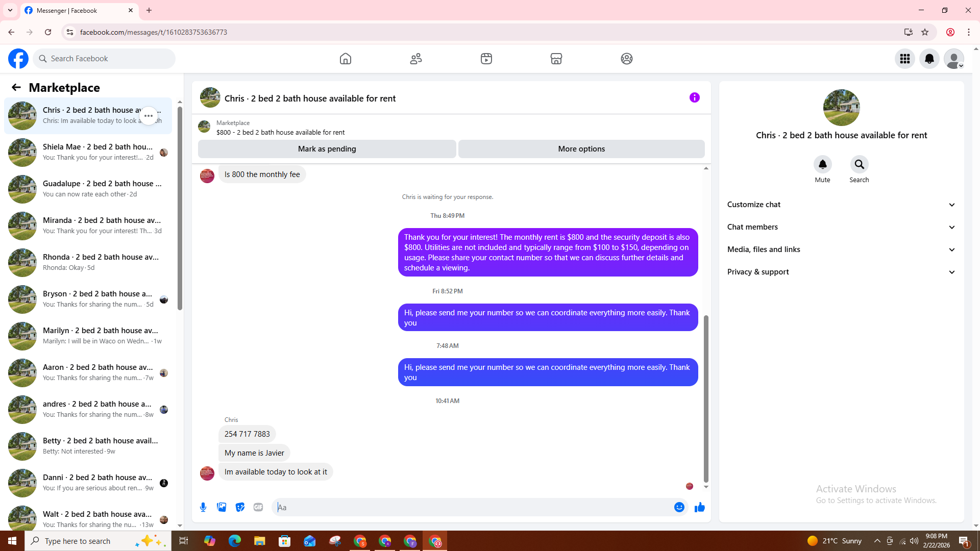
Task: Select Messenger | Facebook browser tab
Action: pyautogui.click(x=79, y=10)
